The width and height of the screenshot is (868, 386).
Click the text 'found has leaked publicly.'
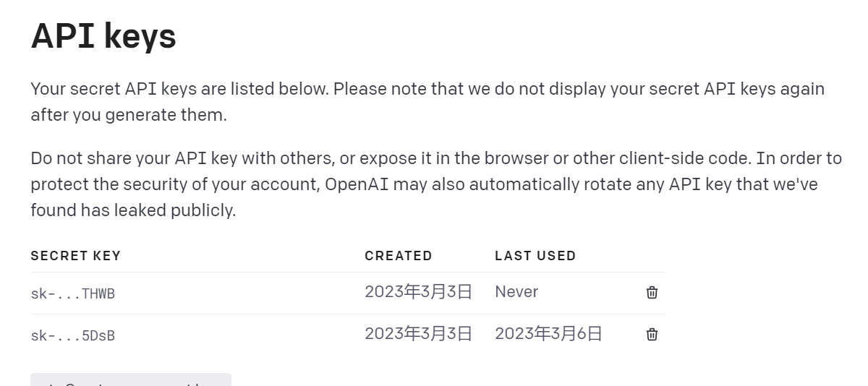click(133, 211)
